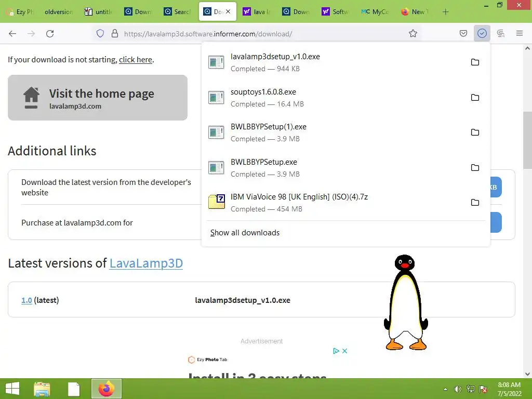Image resolution: width=532 pixels, height=399 pixels.
Task: Switch to the MyCo tab
Action: [x=375, y=12]
